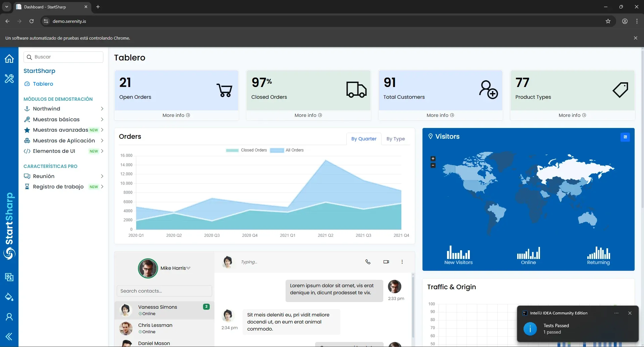This screenshot has height=347, width=644.
Task: Select the tools icon in the sidebar
Action: [9, 78]
